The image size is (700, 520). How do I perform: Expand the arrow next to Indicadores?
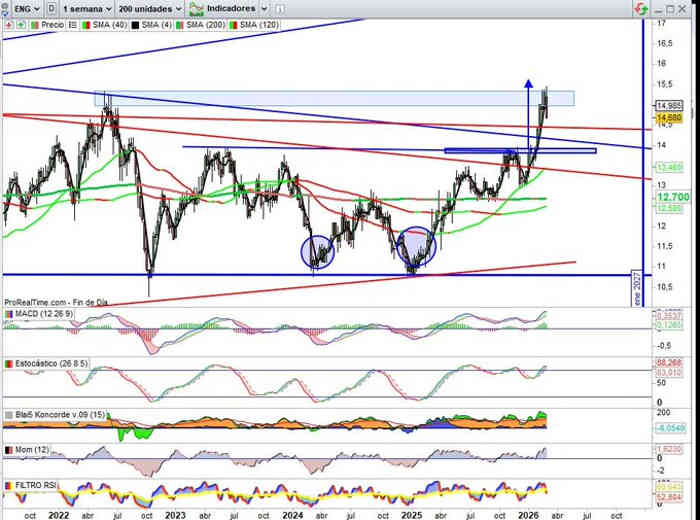click(x=265, y=7)
